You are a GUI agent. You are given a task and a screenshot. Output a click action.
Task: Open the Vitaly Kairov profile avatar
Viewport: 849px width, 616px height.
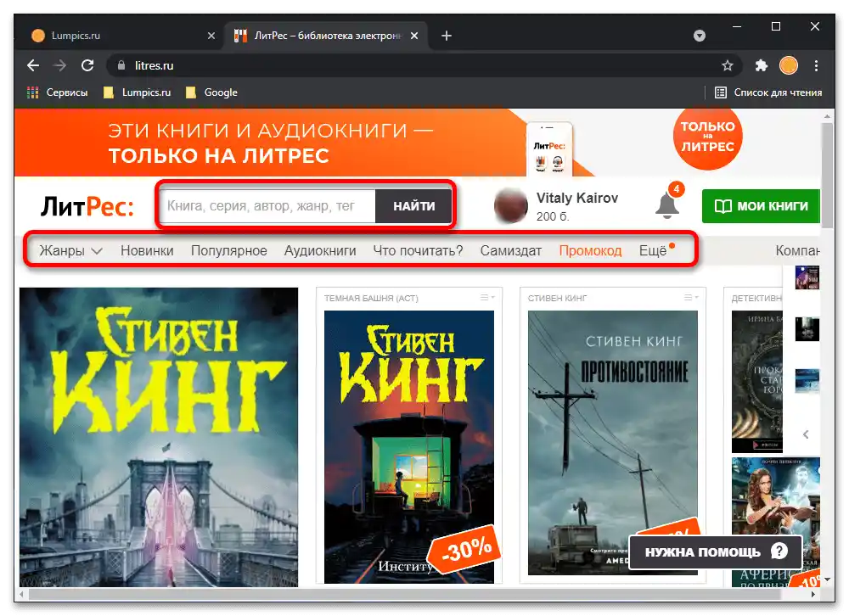click(x=510, y=205)
